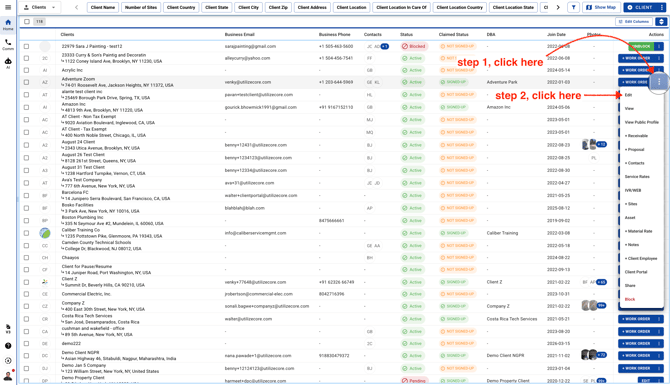The image size is (670, 385).
Task: Click the Blocked status badge
Action: tap(414, 46)
